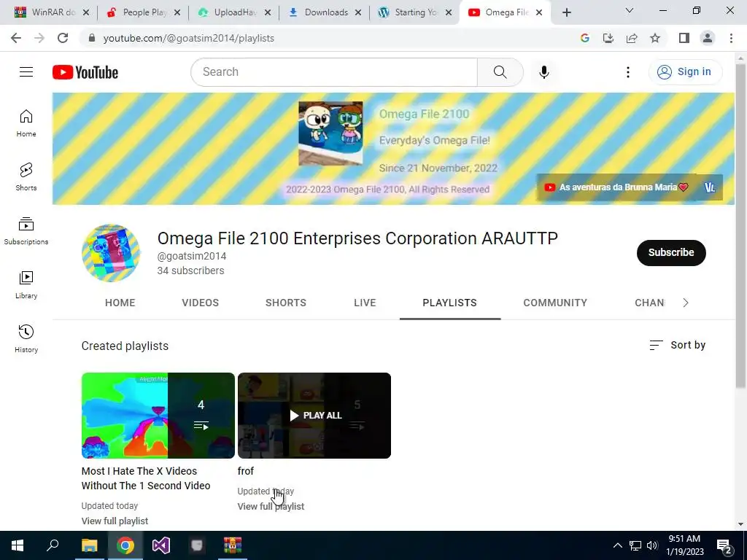The width and height of the screenshot is (747, 560).
Task: Open Windows taskbar search
Action: click(x=53, y=545)
